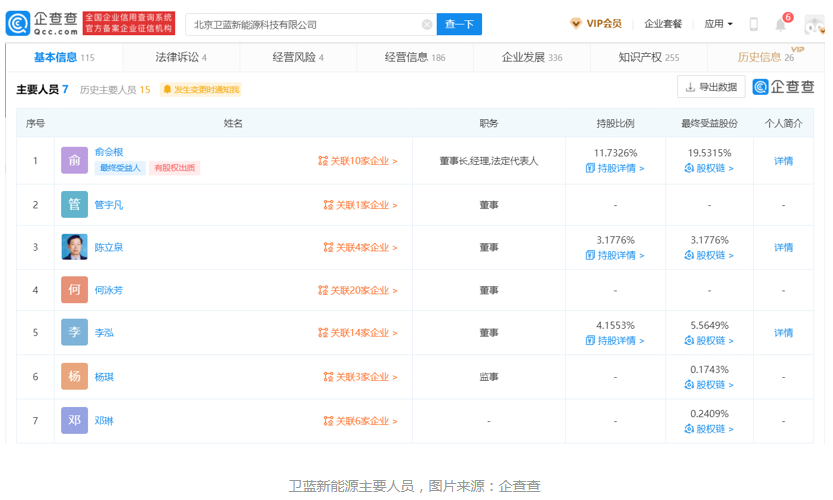Expand 关联10家企业 for 俞会根
Image resolution: width=833 pixels, height=500 pixels.
(x=358, y=161)
